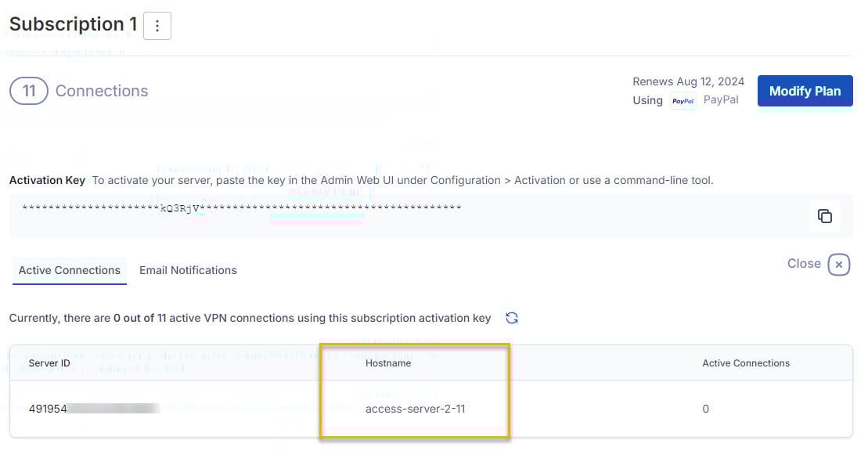Select the refresh icon near the connection counter
868x451 pixels.
[x=512, y=318]
